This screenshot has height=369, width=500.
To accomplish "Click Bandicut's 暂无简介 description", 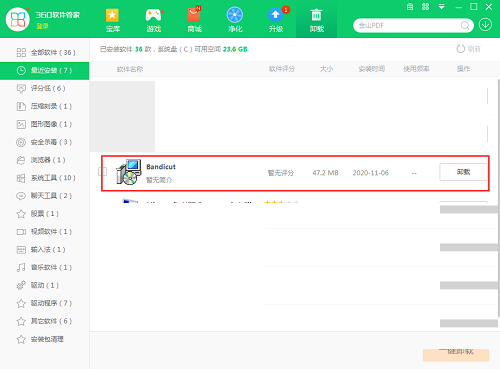I will (x=159, y=180).
